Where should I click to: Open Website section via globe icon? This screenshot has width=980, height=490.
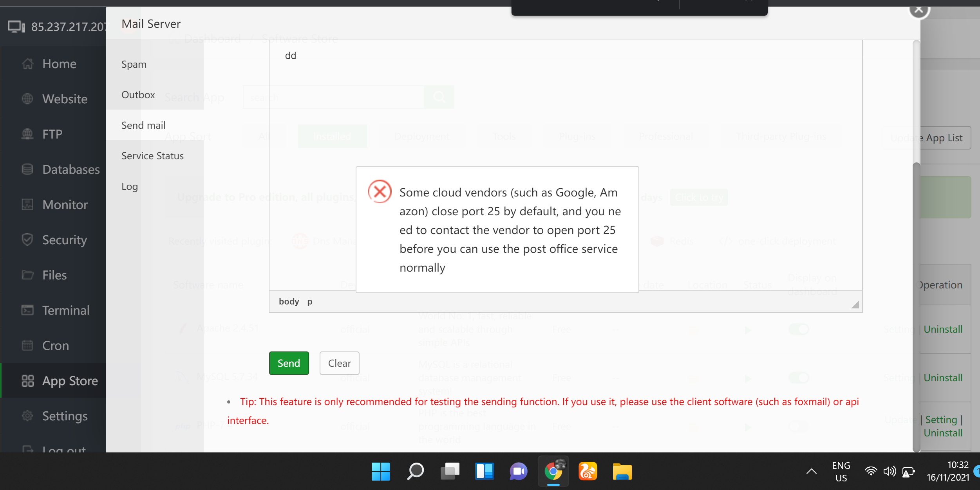[x=27, y=99]
